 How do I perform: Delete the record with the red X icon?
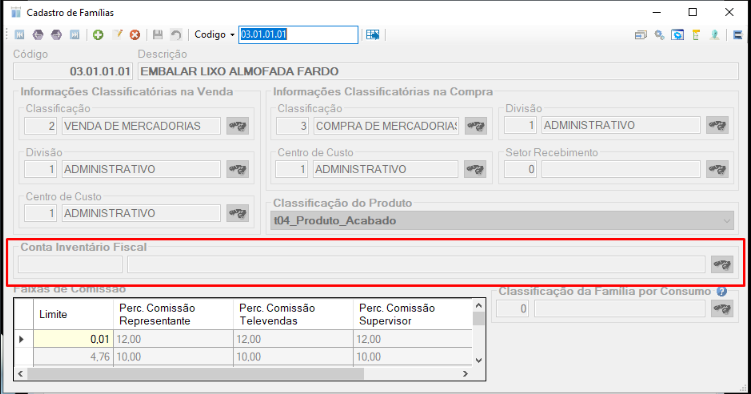[x=135, y=34]
